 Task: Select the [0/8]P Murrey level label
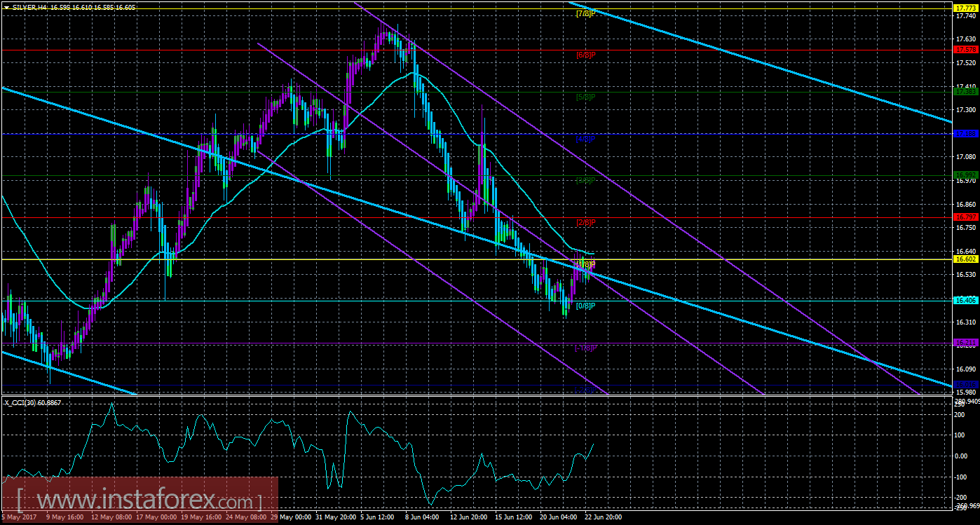(x=585, y=306)
